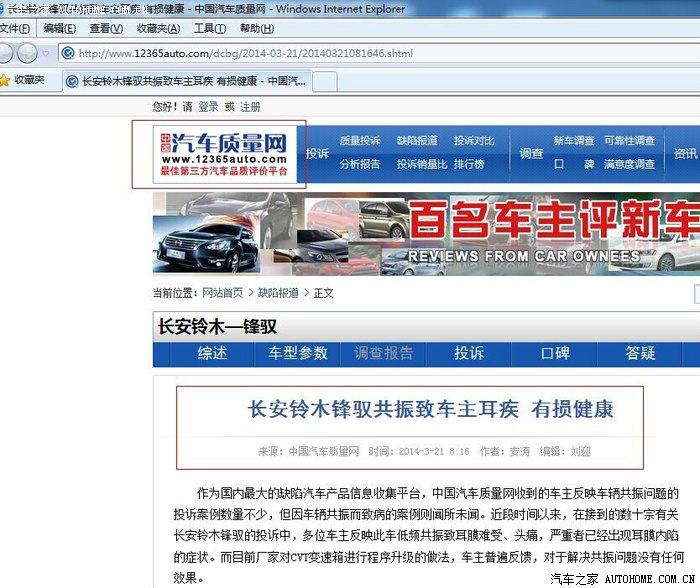700x588 pixels.
Task: Open the 工具(T) menu
Action: tap(209, 29)
